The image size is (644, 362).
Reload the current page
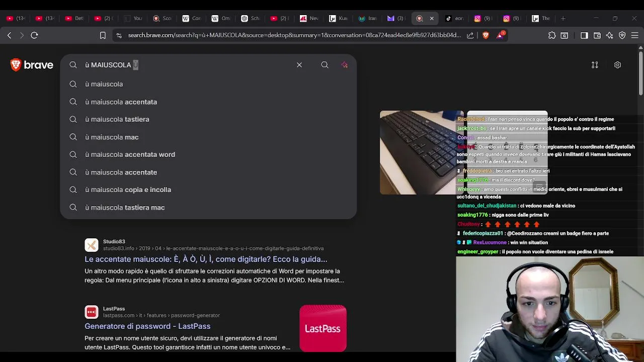(34, 35)
